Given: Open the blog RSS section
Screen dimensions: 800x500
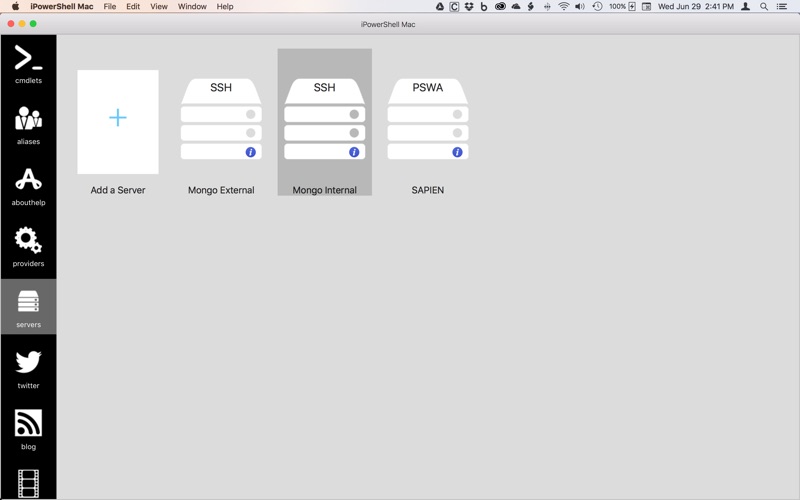Looking at the screenshot, I should 29,430.
